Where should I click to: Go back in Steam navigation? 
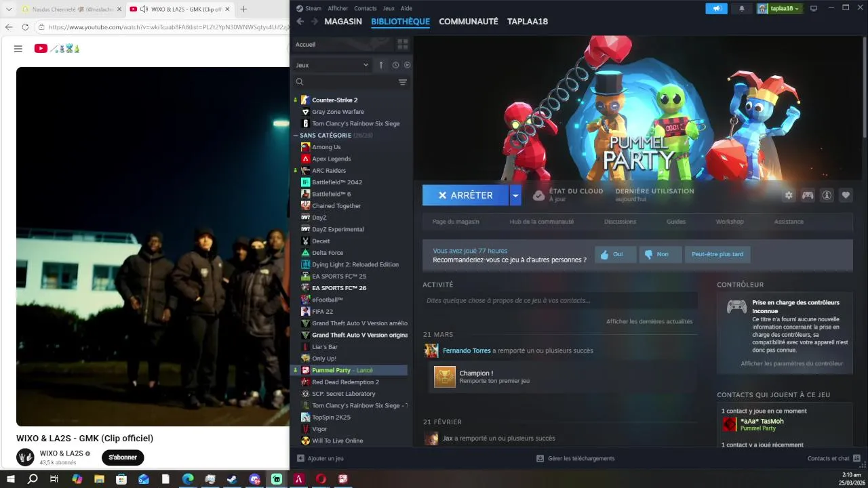(x=300, y=22)
